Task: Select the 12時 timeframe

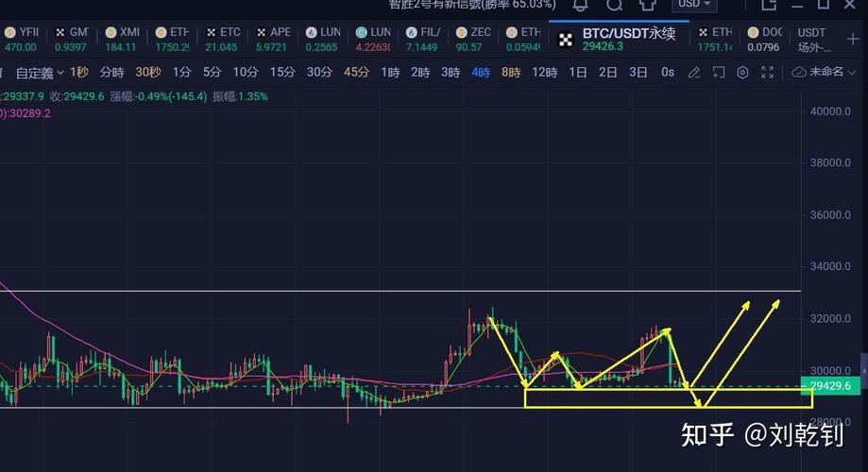Action: [545, 72]
